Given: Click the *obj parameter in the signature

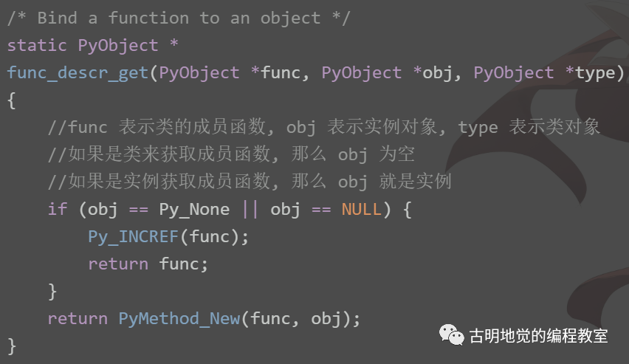Looking at the screenshot, I should click(x=433, y=73).
